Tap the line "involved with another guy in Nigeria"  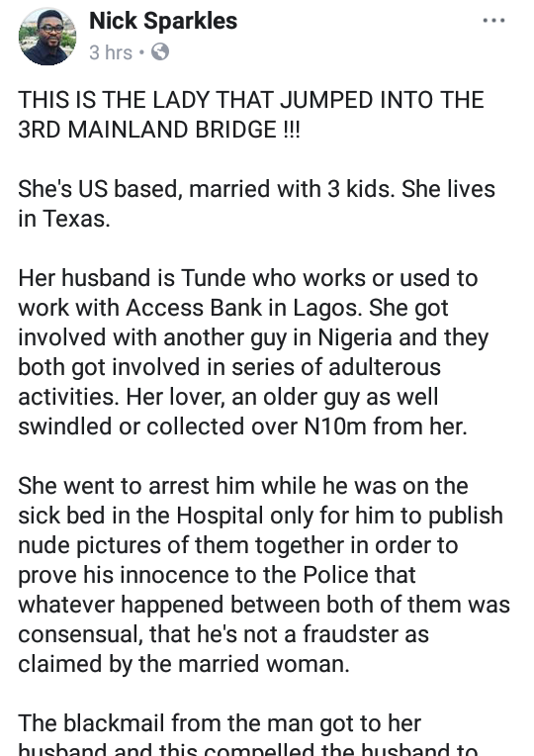pyautogui.click(x=253, y=337)
